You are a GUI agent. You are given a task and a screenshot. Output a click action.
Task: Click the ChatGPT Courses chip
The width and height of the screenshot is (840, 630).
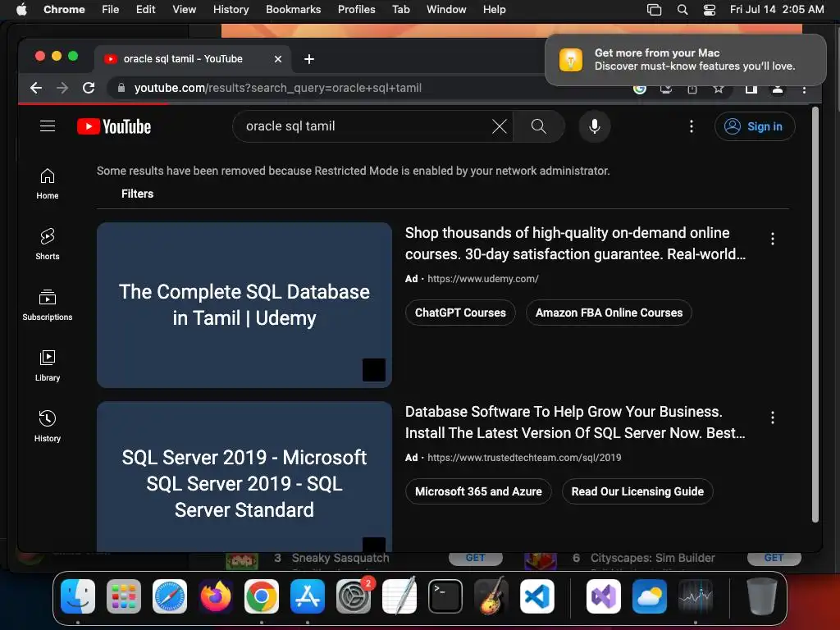[x=460, y=313]
